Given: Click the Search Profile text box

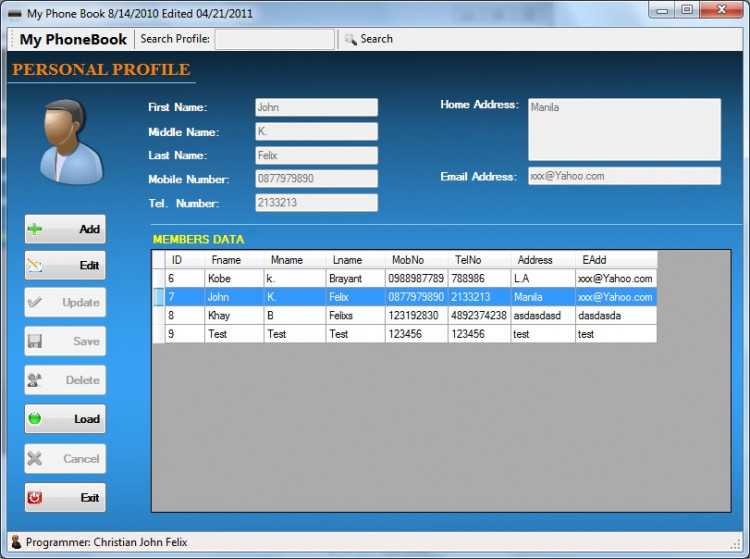Looking at the screenshot, I should coord(275,39).
